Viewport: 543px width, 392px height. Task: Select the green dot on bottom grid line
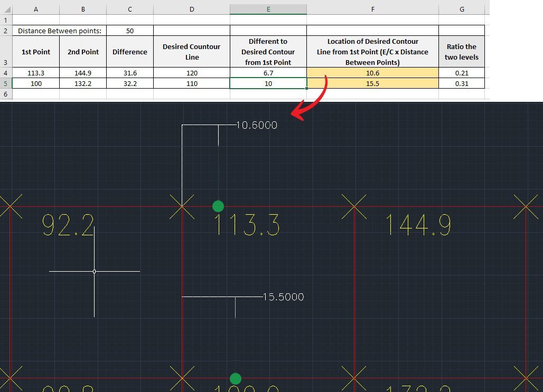point(236,378)
